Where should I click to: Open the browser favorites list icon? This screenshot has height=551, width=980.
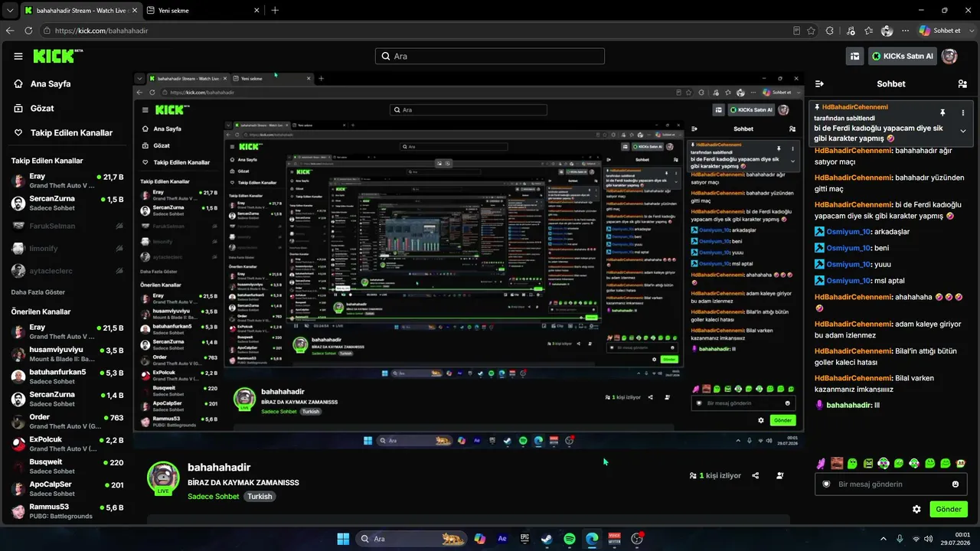tap(868, 31)
